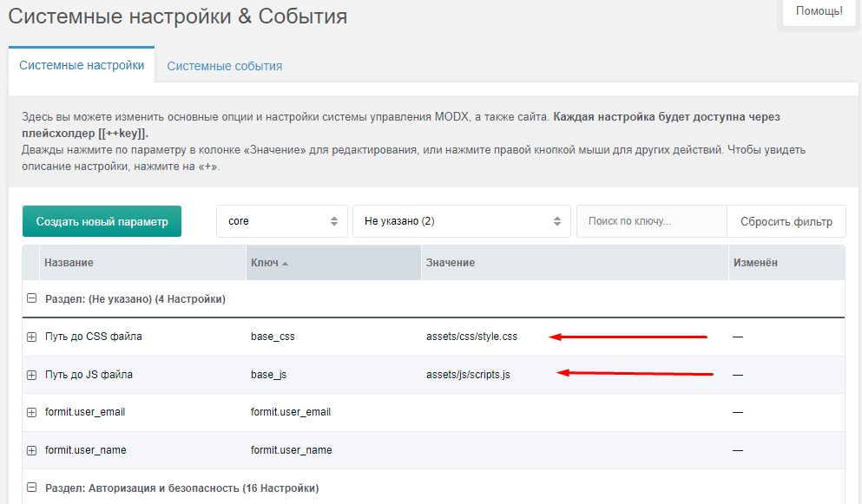The width and height of the screenshot is (862, 504).
Task: Click empty value cell for formit.user_email
Action: coord(575,412)
